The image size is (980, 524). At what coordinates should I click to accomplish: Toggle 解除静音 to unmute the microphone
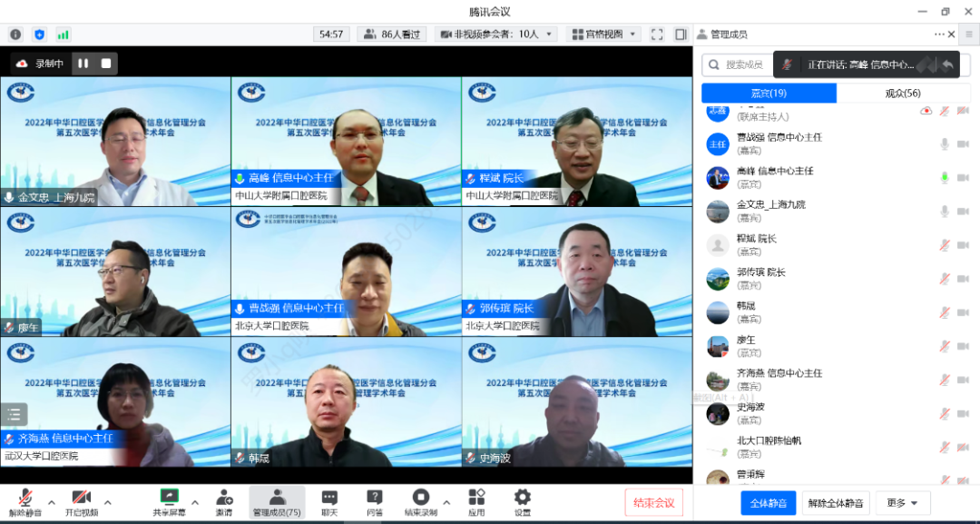pos(25,498)
